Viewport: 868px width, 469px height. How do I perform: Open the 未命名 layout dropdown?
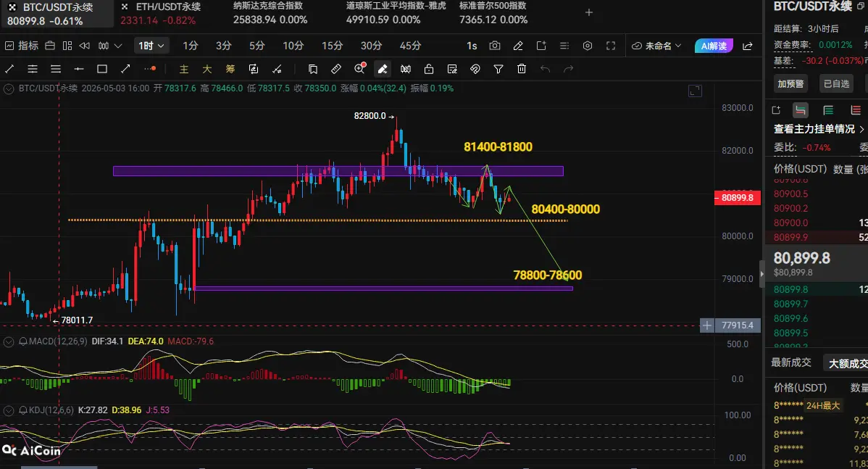pos(656,46)
